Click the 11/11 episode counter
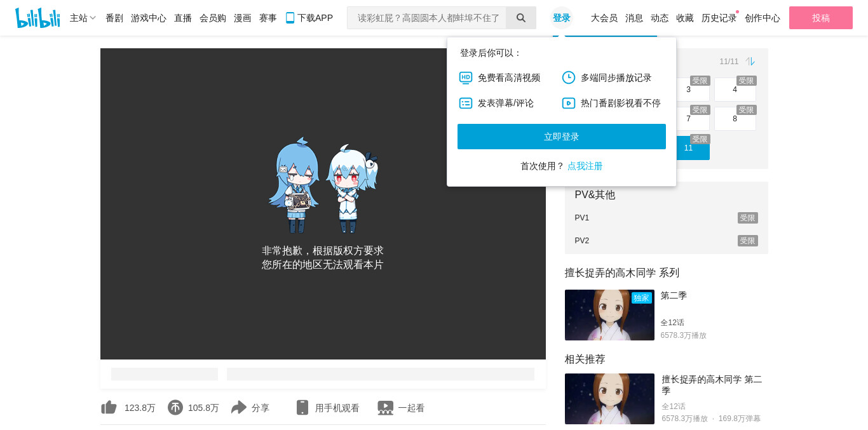868x430 pixels. click(729, 62)
